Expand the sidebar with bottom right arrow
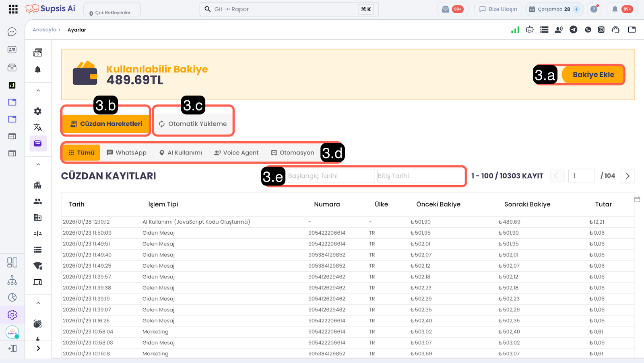The image size is (644, 363). [38, 349]
